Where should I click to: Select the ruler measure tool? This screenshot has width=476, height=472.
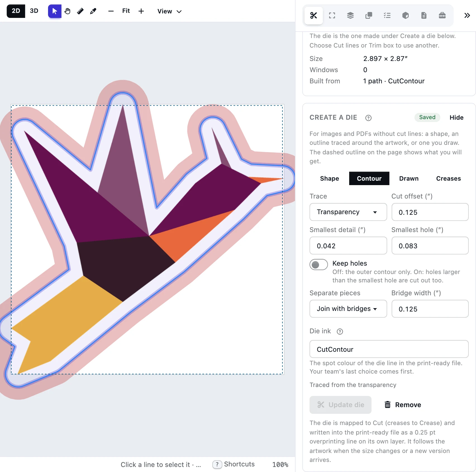[x=80, y=11]
